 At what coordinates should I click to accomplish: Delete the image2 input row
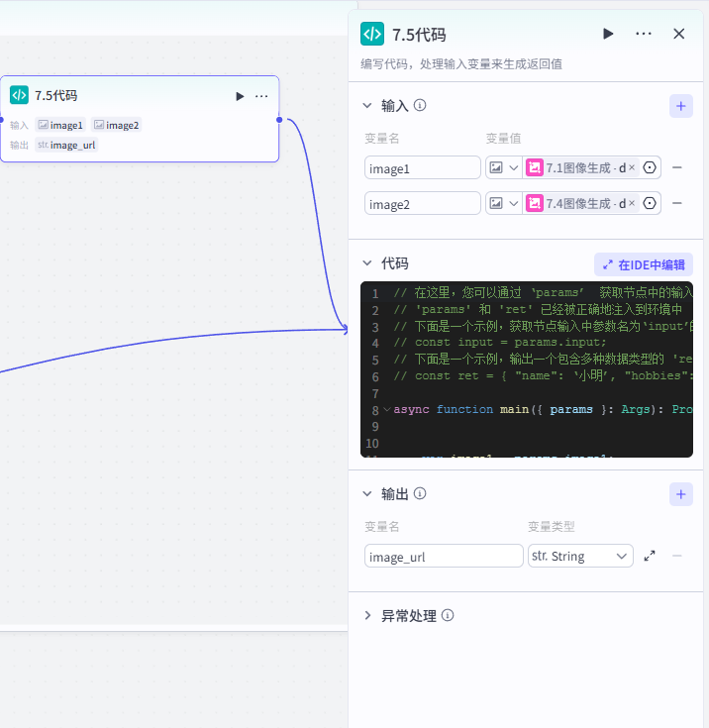click(x=677, y=203)
